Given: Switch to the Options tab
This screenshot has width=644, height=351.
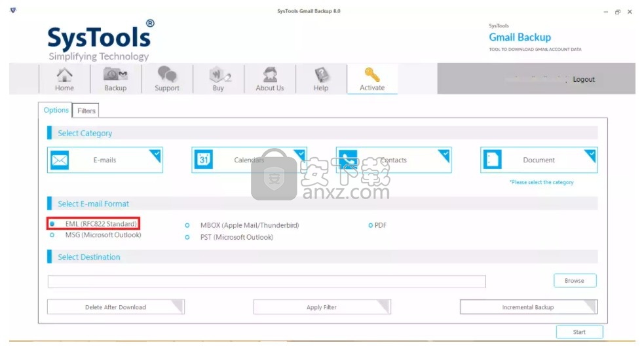Looking at the screenshot, I should tap(56, 110).
